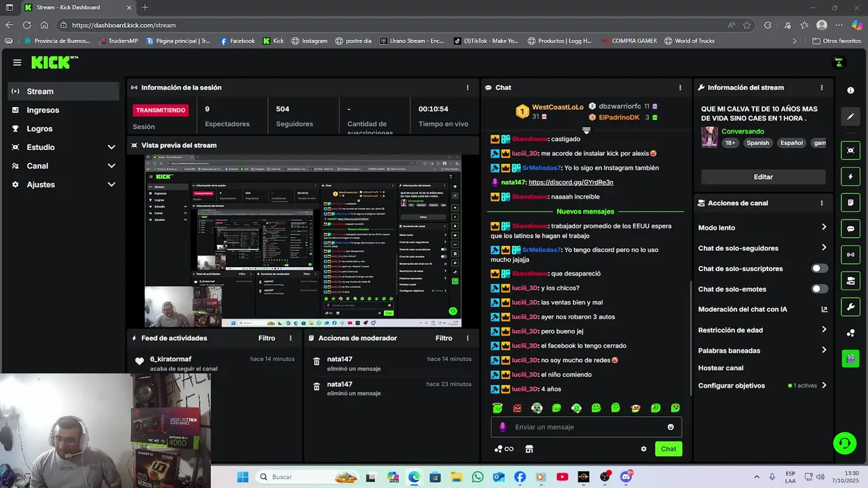Toggle the chat bubble widget icon
The width and height of the screenshot is (868, 488).
coord(850,229)
